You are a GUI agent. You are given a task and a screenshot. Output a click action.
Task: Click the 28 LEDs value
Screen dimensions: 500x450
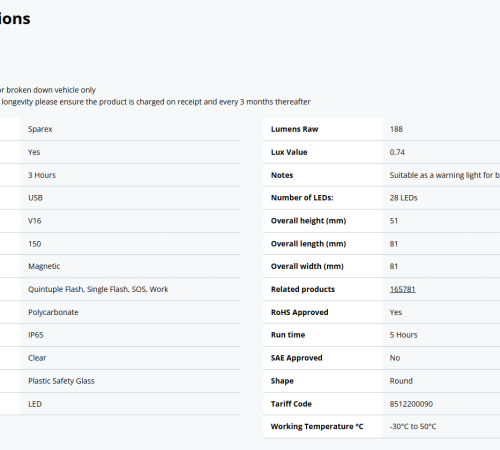click(403, 198)
